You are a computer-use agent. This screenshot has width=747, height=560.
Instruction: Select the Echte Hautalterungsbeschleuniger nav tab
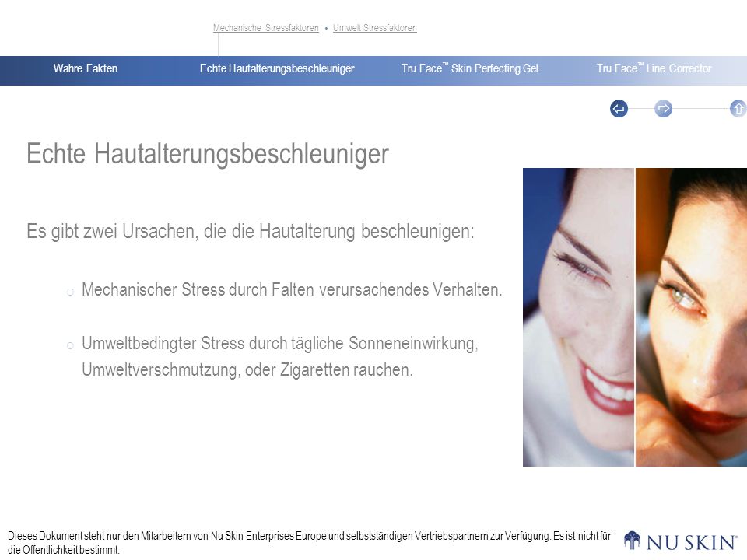click(277, 68)
